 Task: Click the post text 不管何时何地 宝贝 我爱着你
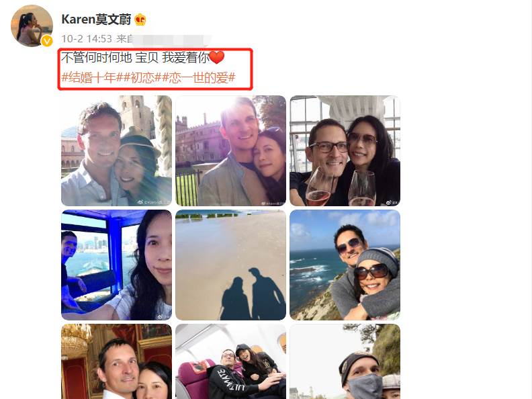click(135, 57)
